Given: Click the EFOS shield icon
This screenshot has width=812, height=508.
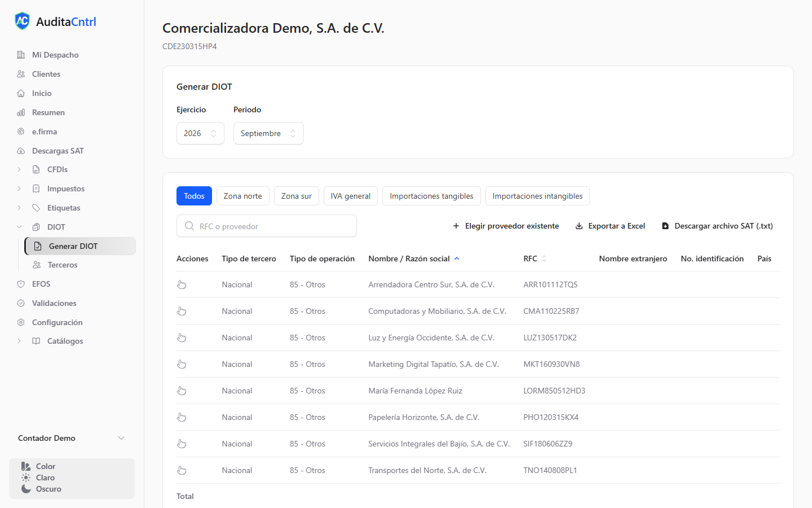Looking at the screenshot, I should 21,284.
